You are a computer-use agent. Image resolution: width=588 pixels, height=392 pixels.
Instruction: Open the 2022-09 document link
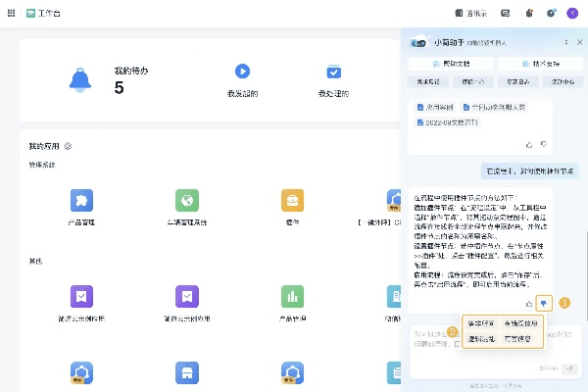tap(448, 122)
